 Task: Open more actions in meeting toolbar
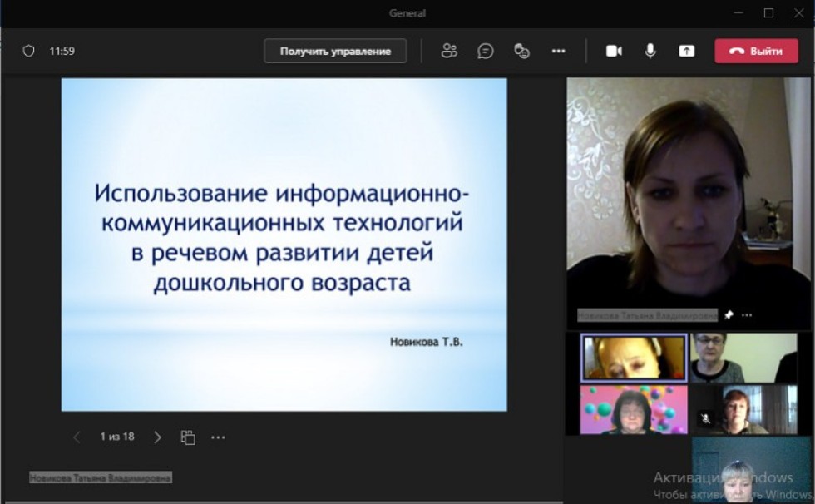[x=558, y=51]
